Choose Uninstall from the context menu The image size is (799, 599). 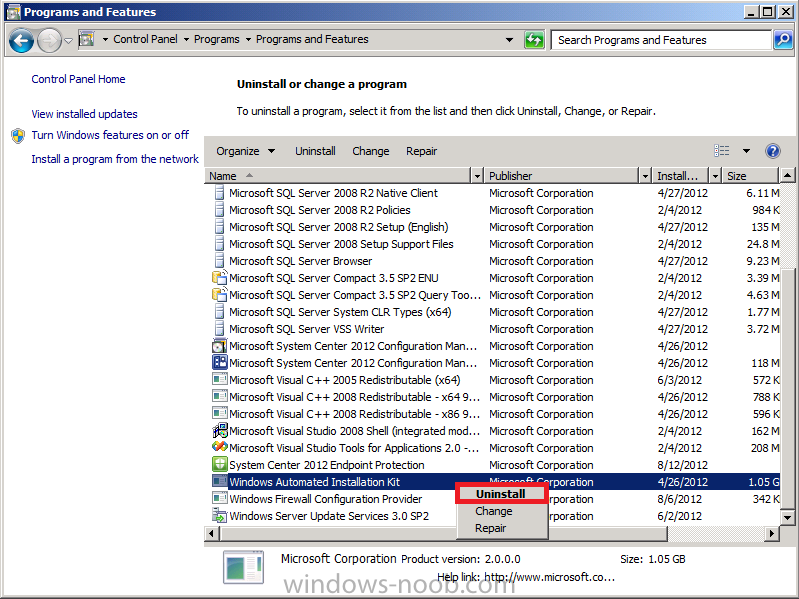pos(501,494)
